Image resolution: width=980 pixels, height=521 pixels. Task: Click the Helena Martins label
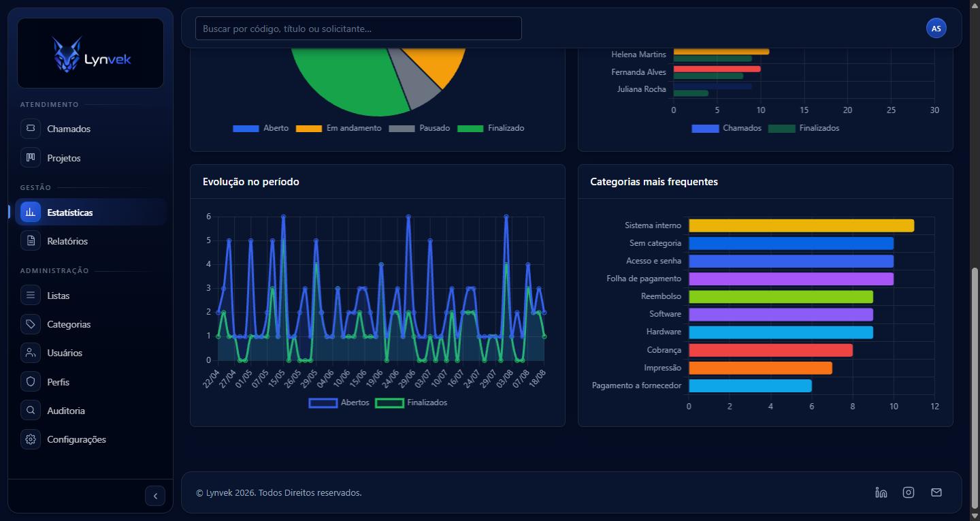click(639, 54)
